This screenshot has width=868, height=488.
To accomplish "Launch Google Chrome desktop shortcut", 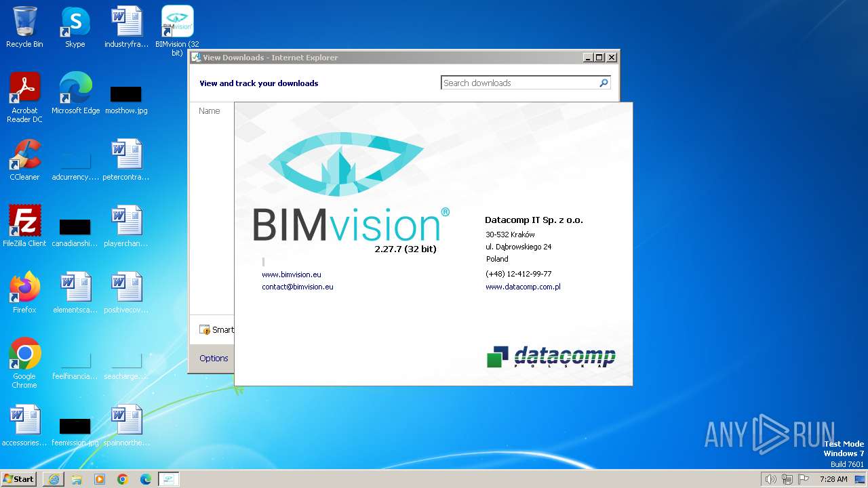I will [24, 363].
